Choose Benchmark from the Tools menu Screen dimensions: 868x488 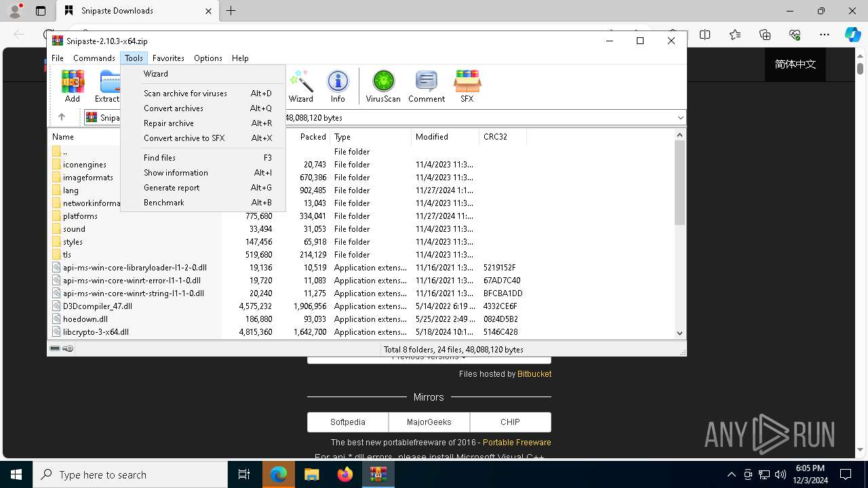[x=203, y=203]
